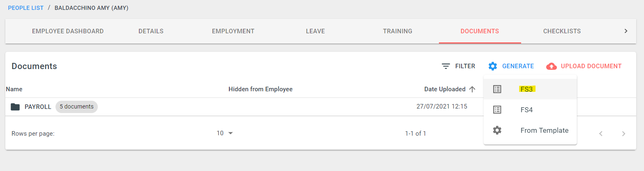Switch to the Employment tab
This screenshot has height=171, width=644.
233,31
